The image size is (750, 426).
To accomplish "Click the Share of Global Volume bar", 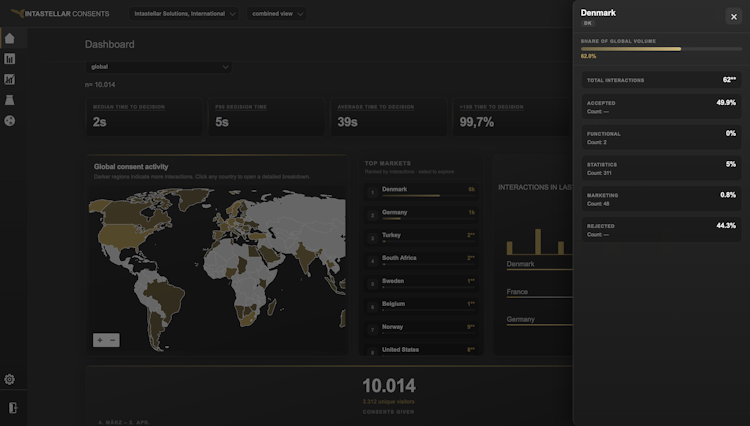I will point(661,49).
